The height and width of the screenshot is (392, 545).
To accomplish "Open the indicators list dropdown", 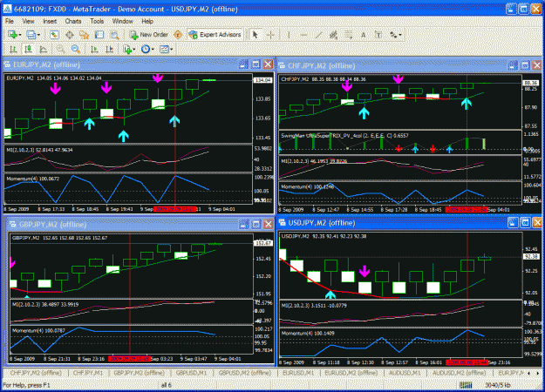I will coord(130,50).
